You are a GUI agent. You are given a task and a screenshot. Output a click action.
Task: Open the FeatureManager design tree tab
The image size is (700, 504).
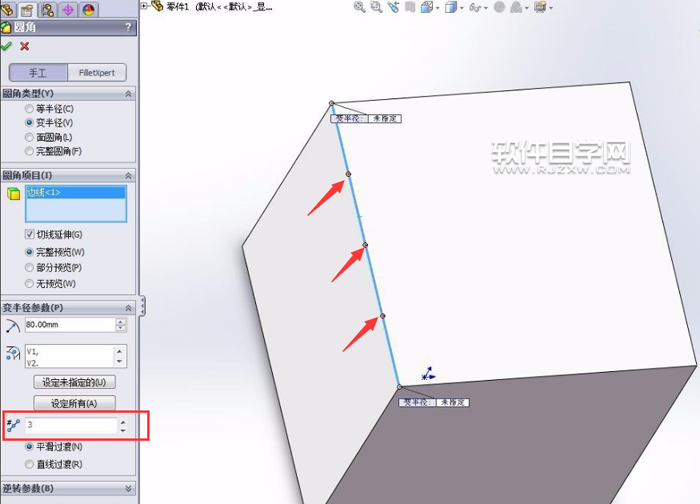pyautogui.click(x=7, y=9)
